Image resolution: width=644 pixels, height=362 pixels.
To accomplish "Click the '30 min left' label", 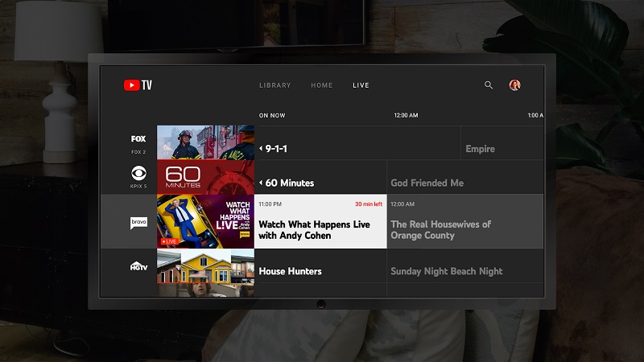I will coord(369,204).
